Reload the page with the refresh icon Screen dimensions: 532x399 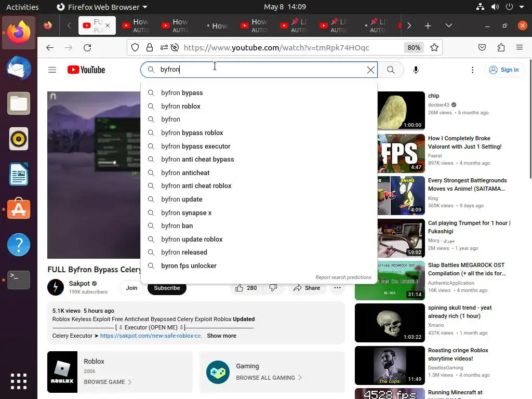87,47
